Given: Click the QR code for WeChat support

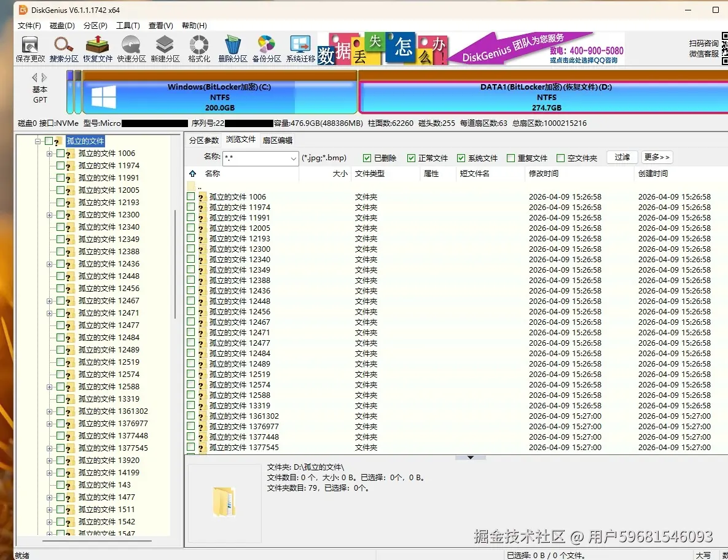Looking at the screenshot, I should (x=725, y=49).
